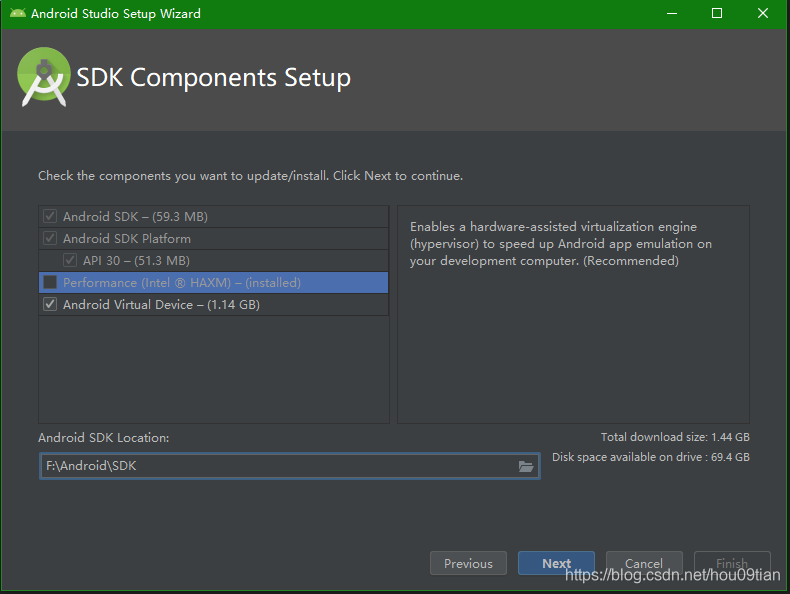The width and height of the screenshot is (790, 594).
Task: Click the HAXM description text panel
Action: 573,314
